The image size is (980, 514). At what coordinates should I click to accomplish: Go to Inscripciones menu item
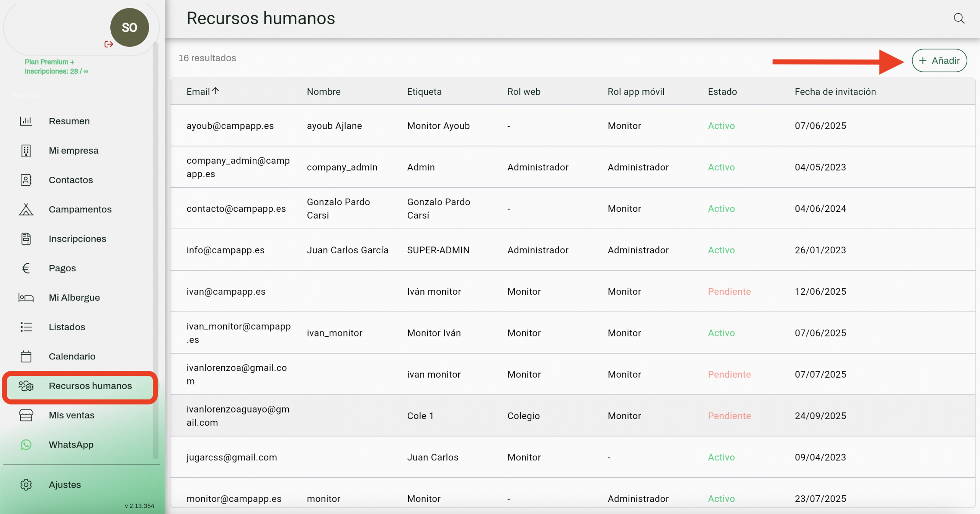pyautogui.click(x=77, y=239)
